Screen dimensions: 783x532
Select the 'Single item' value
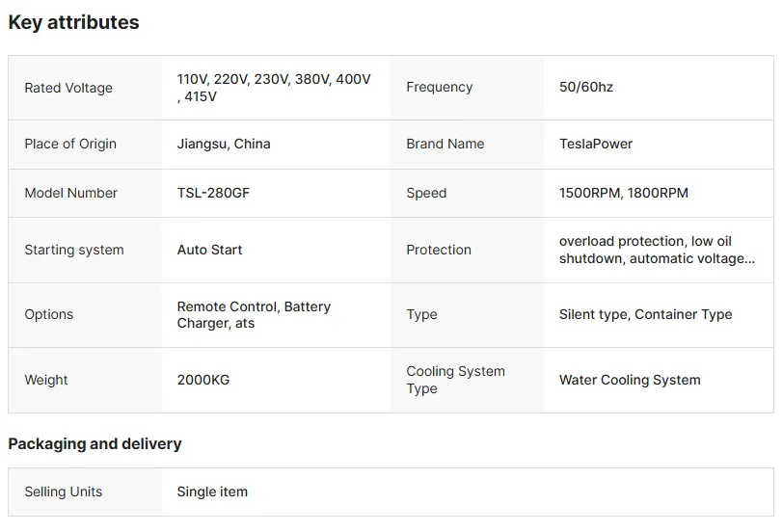pyautogui.click(x=212, y=492)
